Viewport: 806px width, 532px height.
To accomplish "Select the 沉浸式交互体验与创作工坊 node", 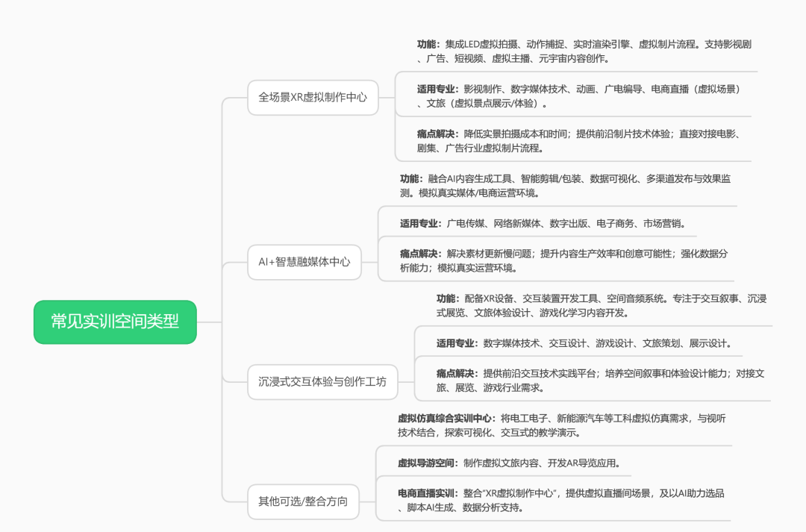I will [322, 382].
